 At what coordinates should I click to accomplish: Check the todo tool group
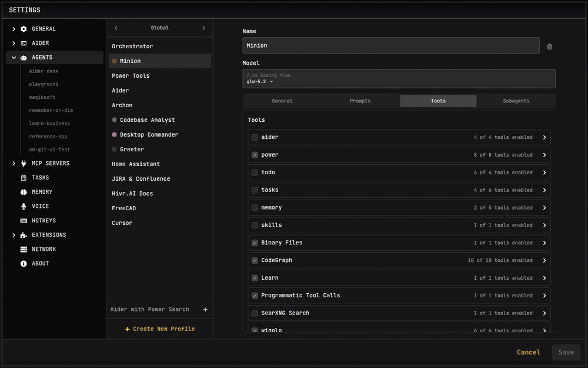coord(255,173)
